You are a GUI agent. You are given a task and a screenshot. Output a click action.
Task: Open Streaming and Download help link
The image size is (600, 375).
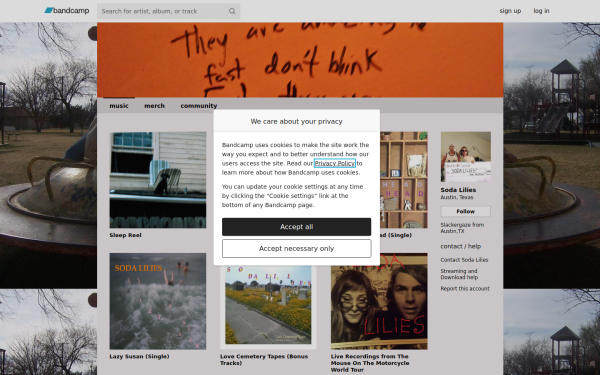point(459,274)
